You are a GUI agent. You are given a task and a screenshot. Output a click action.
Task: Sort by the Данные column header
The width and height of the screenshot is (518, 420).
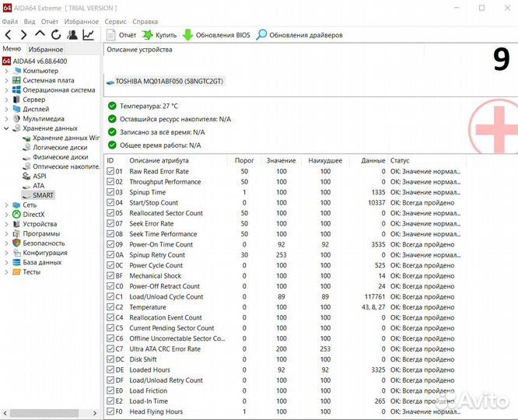point(373,160)
